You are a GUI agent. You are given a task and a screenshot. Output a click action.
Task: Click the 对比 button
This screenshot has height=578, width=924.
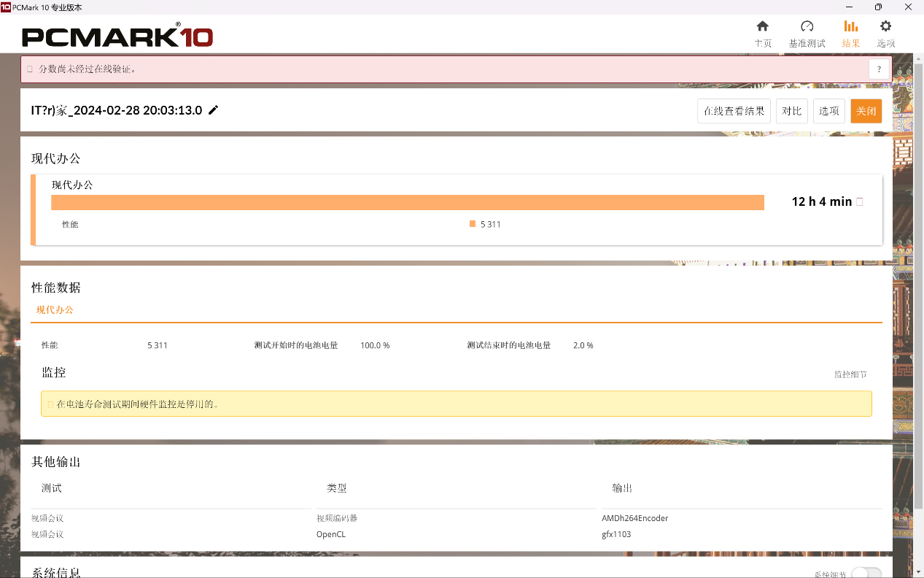pos(792,111)
